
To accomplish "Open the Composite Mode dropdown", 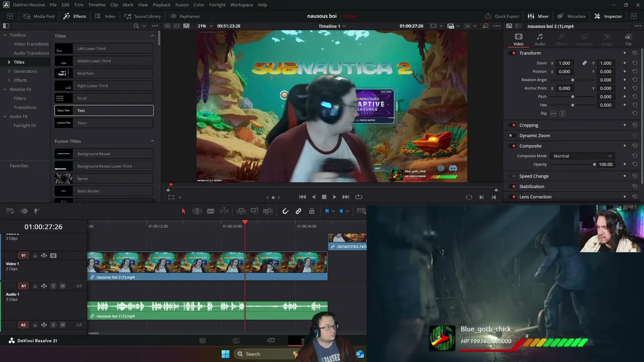I will (582, 156).
